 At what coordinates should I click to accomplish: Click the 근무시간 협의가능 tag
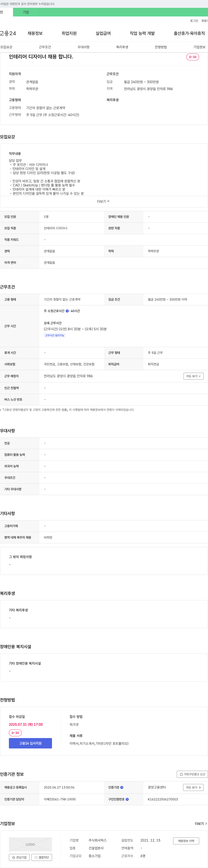(55, 335)
